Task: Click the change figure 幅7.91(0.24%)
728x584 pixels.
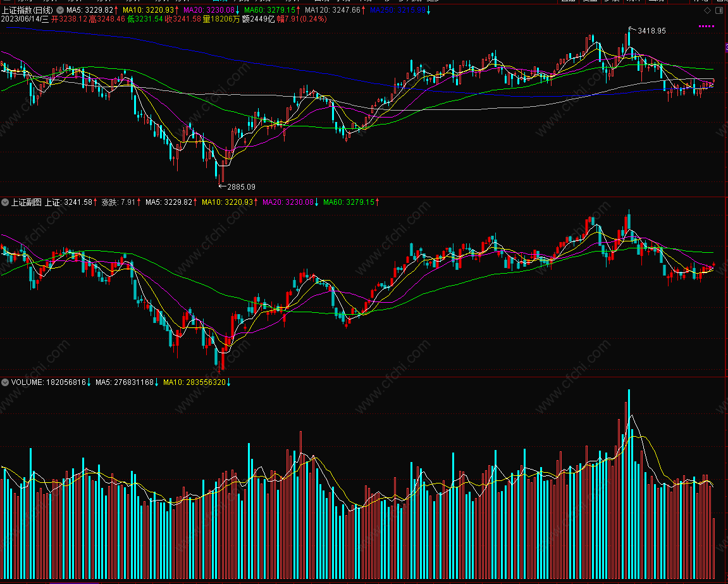Action: [302, 19]
